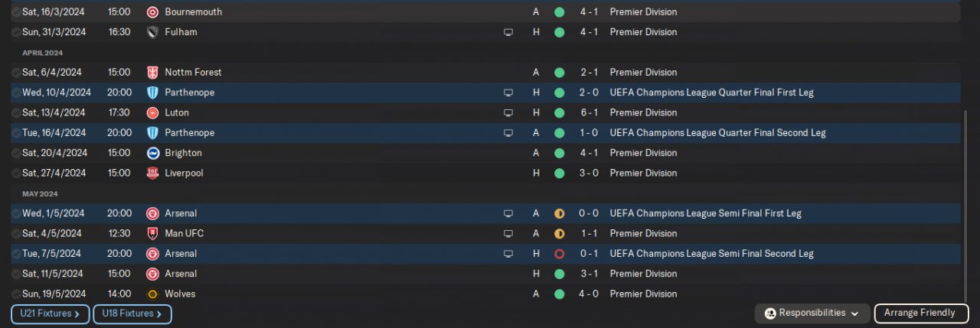Click the Arrange Friendly button
The width and height of the screenshot is (980, 328).
(920, 313)
